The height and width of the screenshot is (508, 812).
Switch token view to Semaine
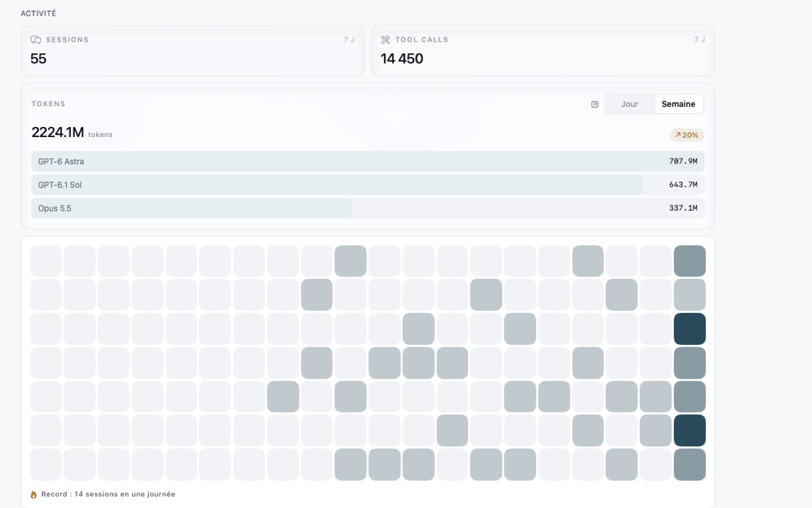(x=679, y=104)
